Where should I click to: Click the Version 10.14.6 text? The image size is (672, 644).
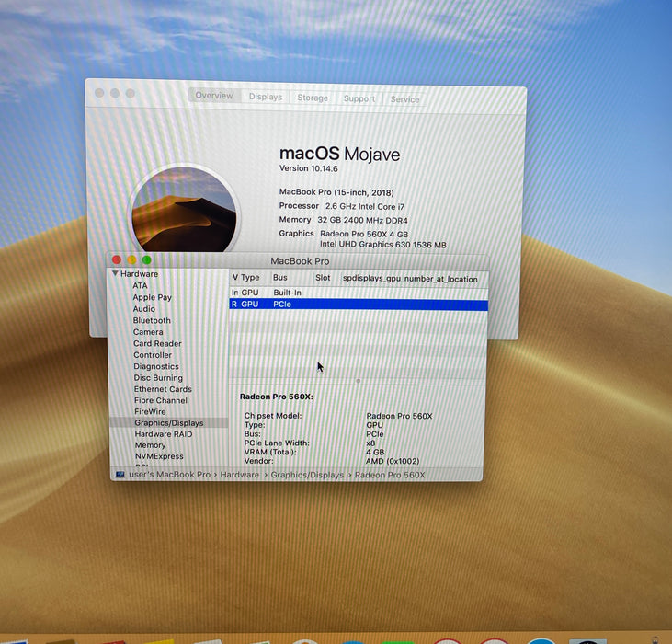tap(308, 168)
